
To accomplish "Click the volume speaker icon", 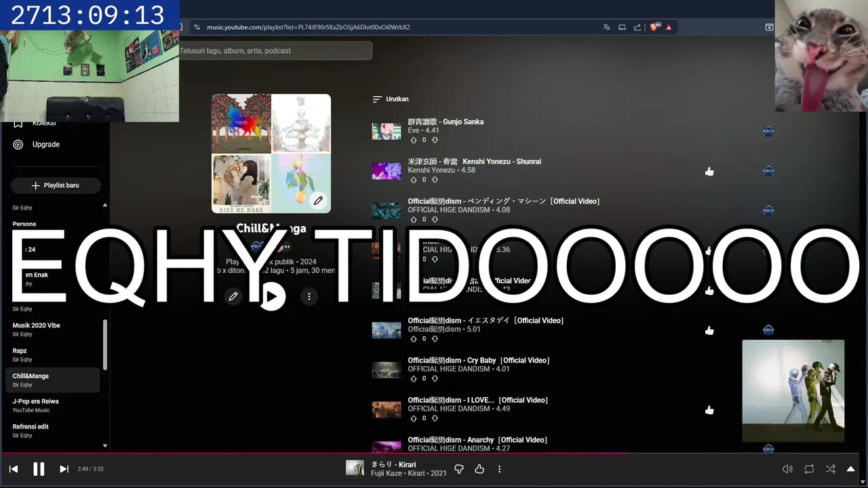I will point(787,469).
